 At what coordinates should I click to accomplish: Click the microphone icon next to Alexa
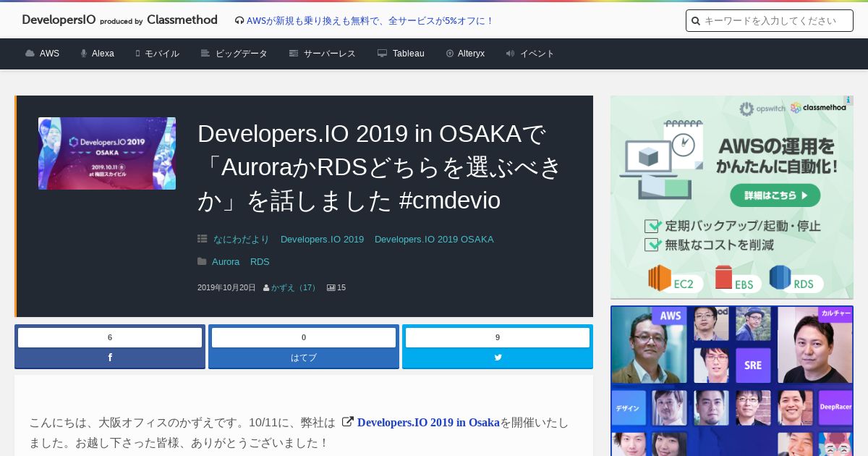pyautogui.click(x=84, y=54)
